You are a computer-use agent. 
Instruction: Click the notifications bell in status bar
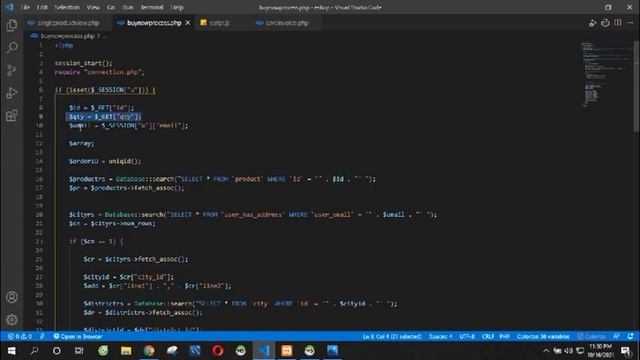pos(631,336)
